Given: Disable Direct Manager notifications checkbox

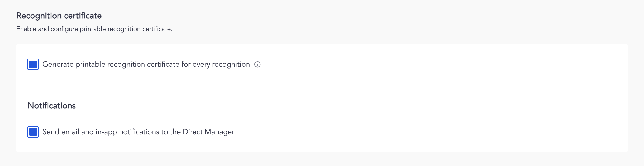Looking at the screenshot, I should tap(33, 132).
